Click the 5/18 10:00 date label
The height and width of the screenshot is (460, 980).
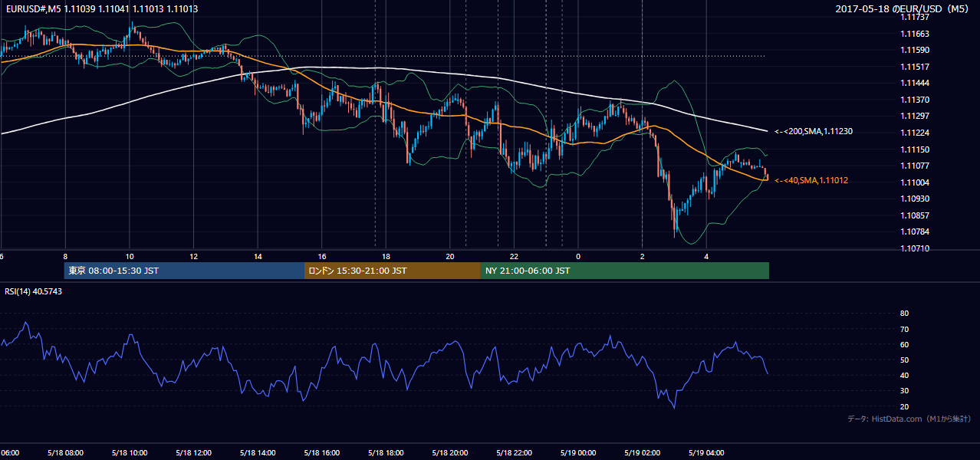[x=130, y=452]
